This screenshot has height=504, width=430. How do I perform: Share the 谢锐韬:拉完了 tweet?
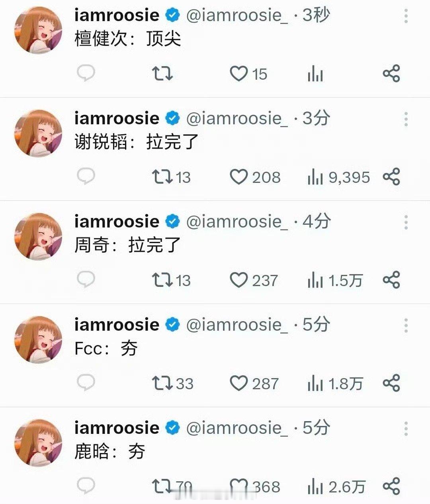[391, 177]
